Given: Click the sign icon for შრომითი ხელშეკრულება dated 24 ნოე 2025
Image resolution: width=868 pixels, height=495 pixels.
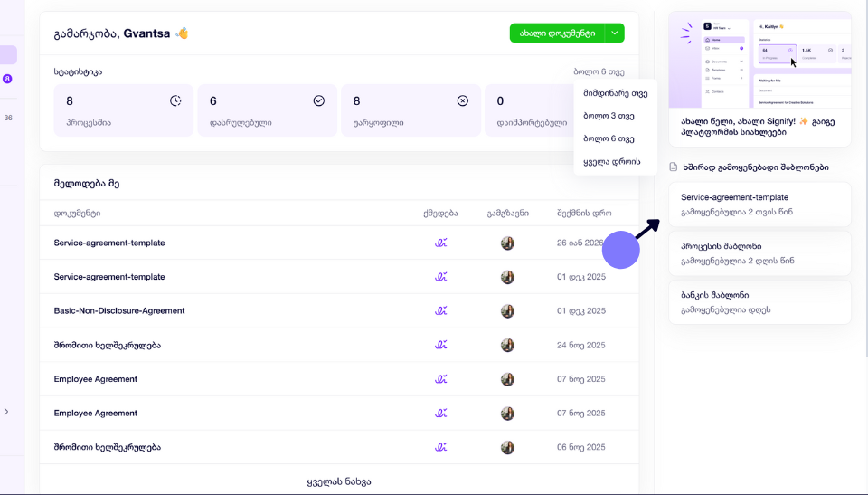Looking at the screenshot, I should [x=440, y=345].
